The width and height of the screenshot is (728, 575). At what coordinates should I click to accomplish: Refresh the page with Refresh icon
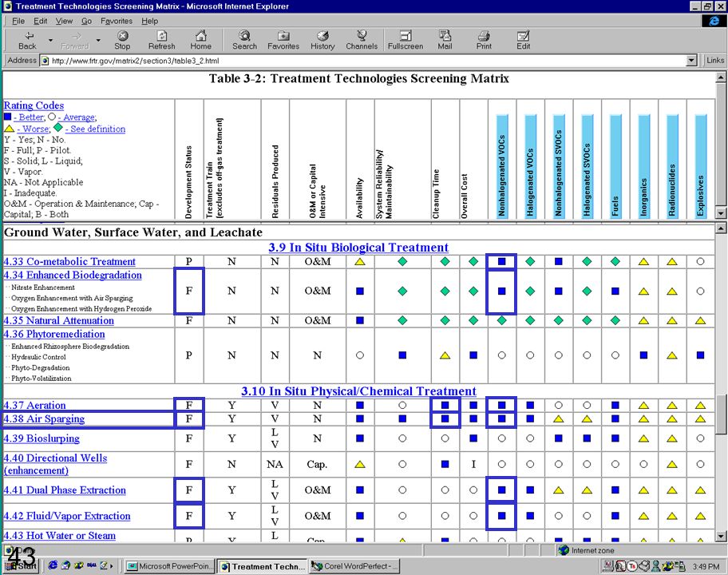coord(161,41)
